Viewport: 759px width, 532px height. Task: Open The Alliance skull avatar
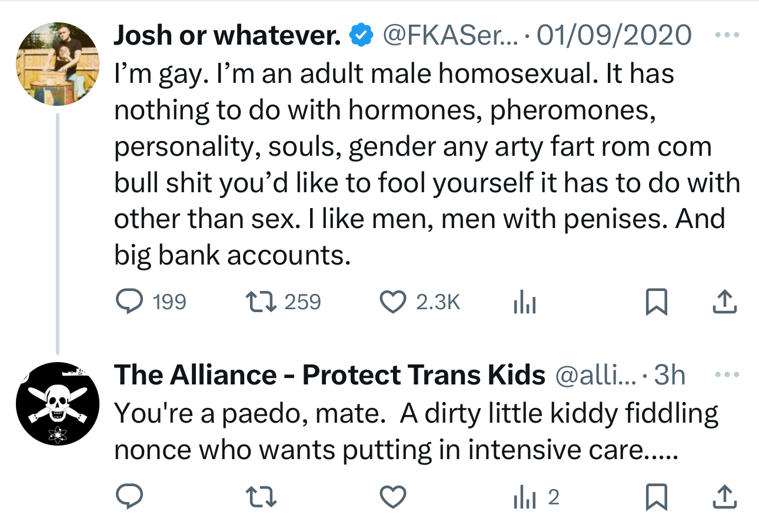coord(56,403)
